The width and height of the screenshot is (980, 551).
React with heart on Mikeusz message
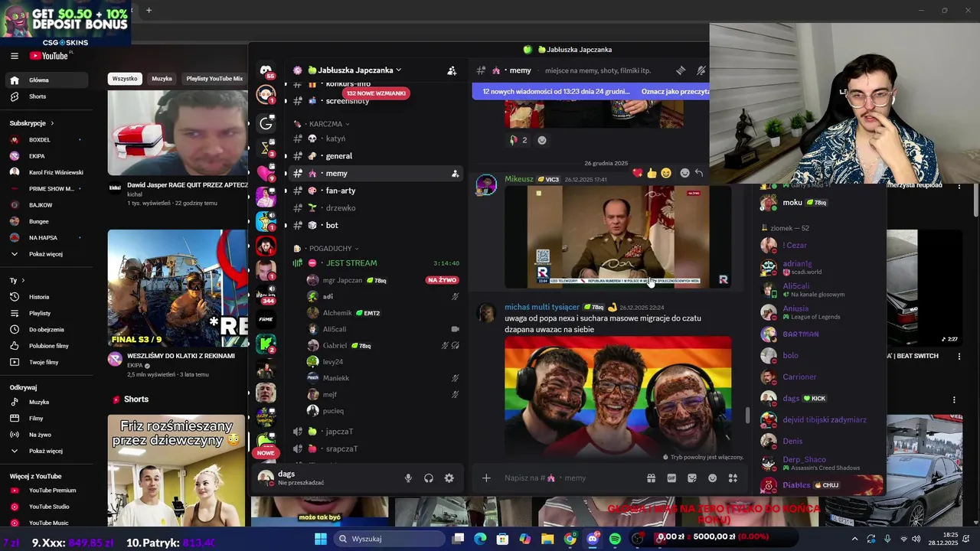(637, 173)
